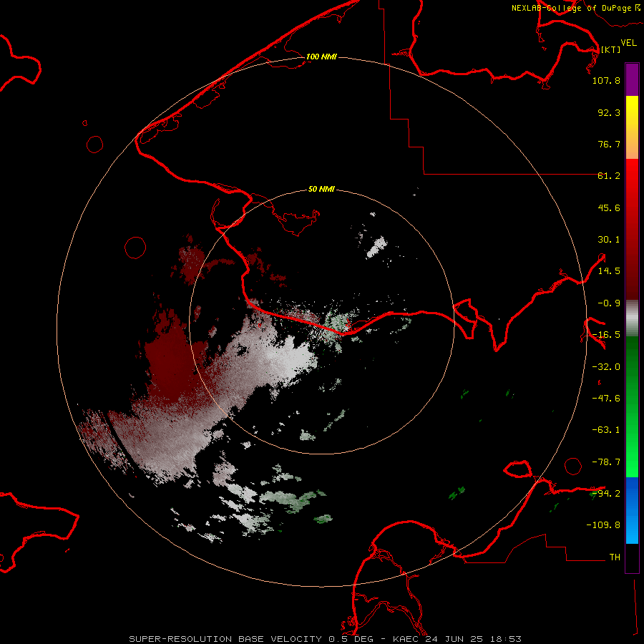Click the Super-Resolution Base Velocity caption
Image resolution: width=644 pixels, height=644 pixels.
[x=326, y=639]
